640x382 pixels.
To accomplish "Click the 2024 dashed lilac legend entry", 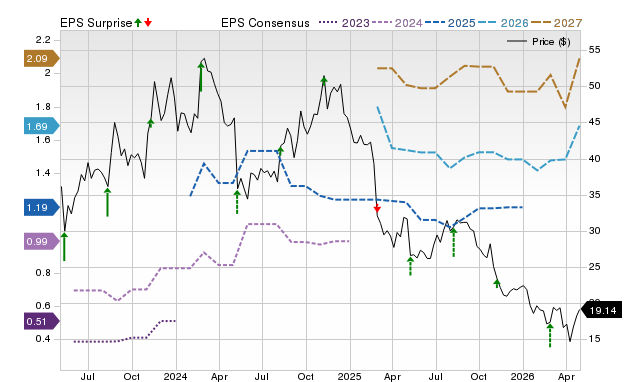I will coord(397,23).
